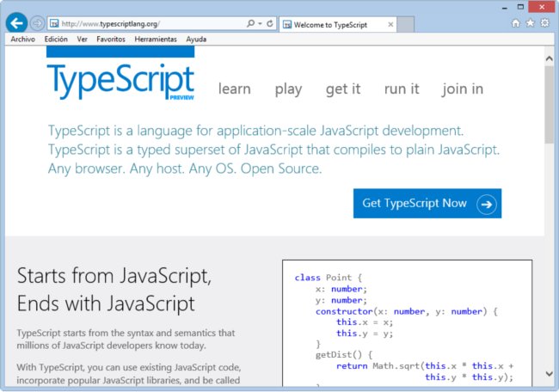The height and width of the screenshot is (392, 559).
Task: Click the constructor code line
Action: (x=407, y=311)
